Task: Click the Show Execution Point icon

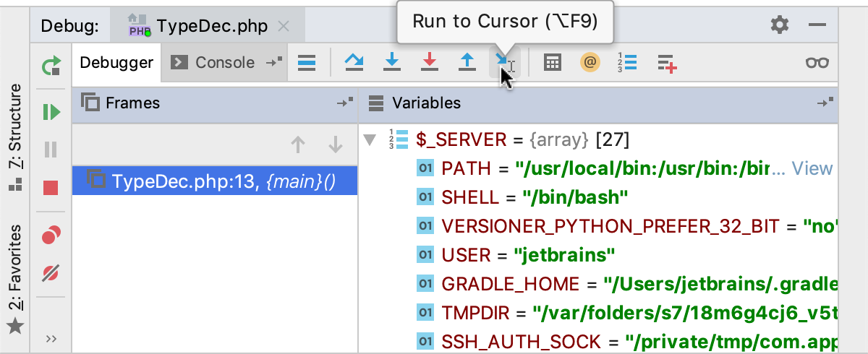Action: [307, 63]
